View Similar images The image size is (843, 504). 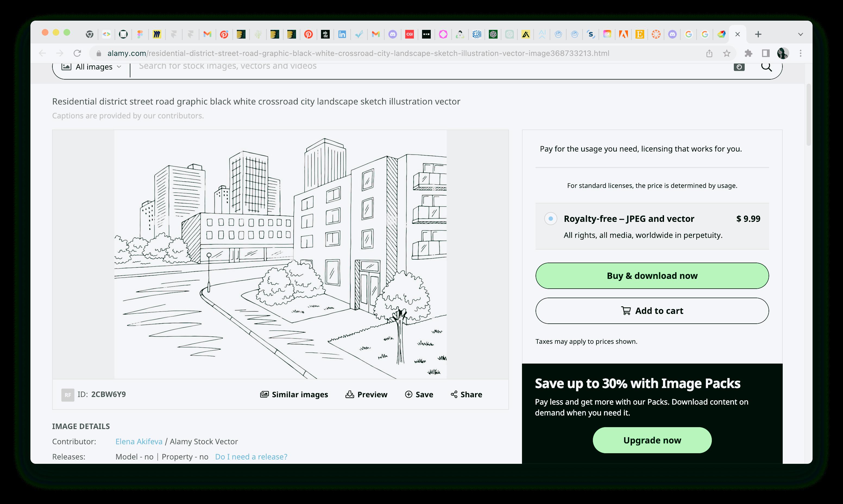click(x=294, y=394)
